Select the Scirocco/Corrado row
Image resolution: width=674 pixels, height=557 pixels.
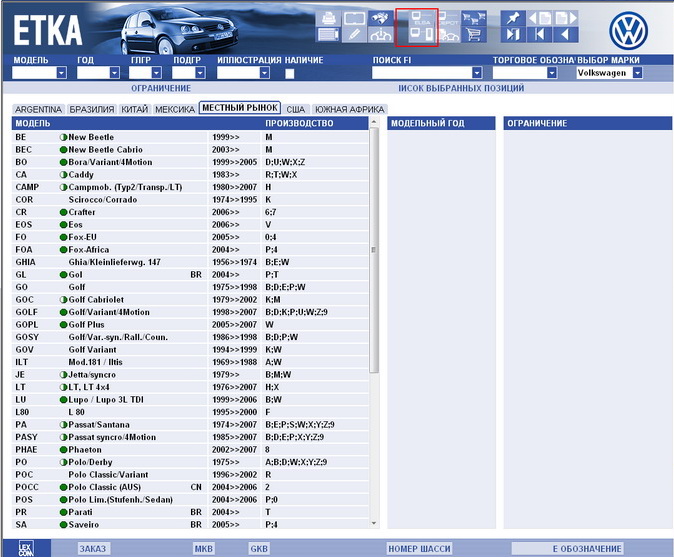tap(190, 199)
